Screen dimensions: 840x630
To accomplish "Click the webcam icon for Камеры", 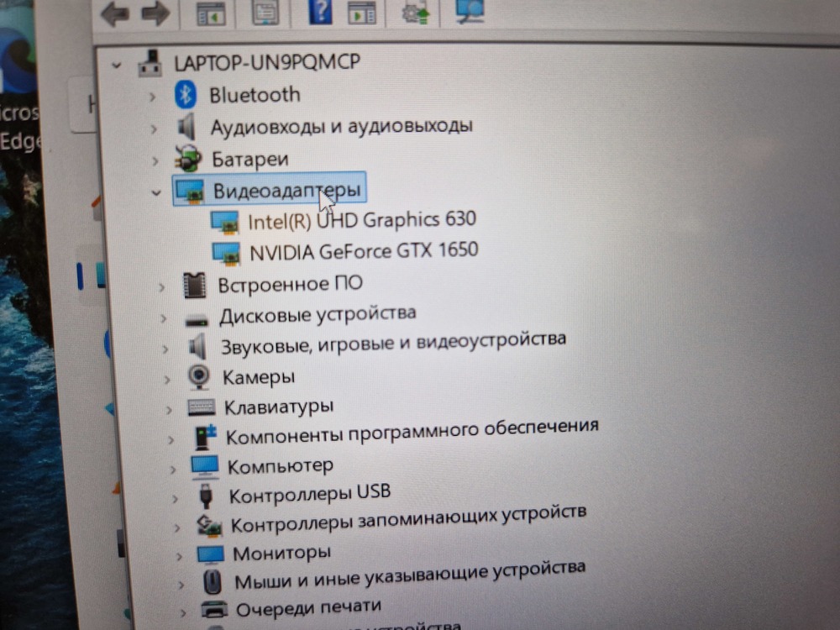I will [x=199, y=376].
